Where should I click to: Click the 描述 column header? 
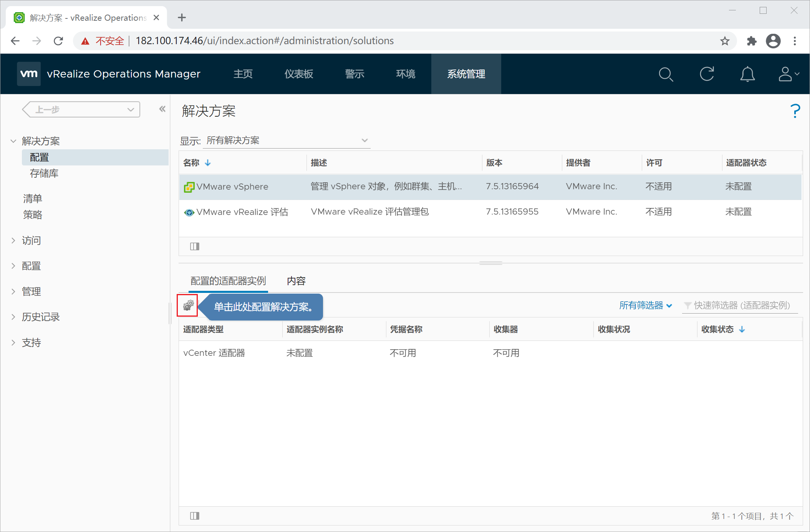tap(319, 163)
